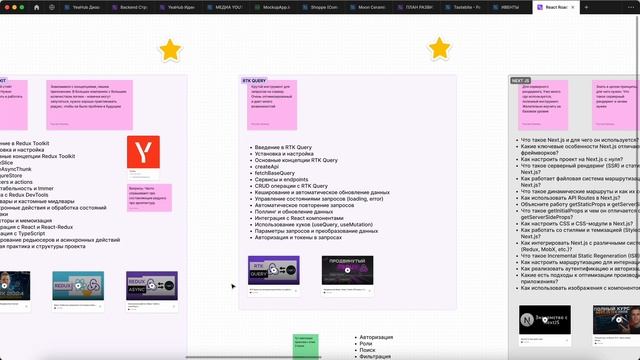Screen dimensions: 640x360
Task: Play the ПРОДВИНУТЫЙ video thumbnail
Action: [347, 270]
